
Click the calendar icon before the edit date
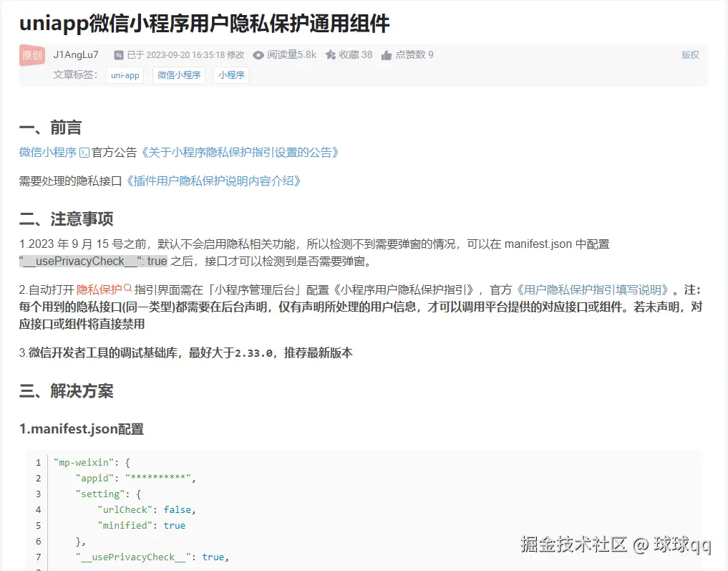tap(119, 55)
